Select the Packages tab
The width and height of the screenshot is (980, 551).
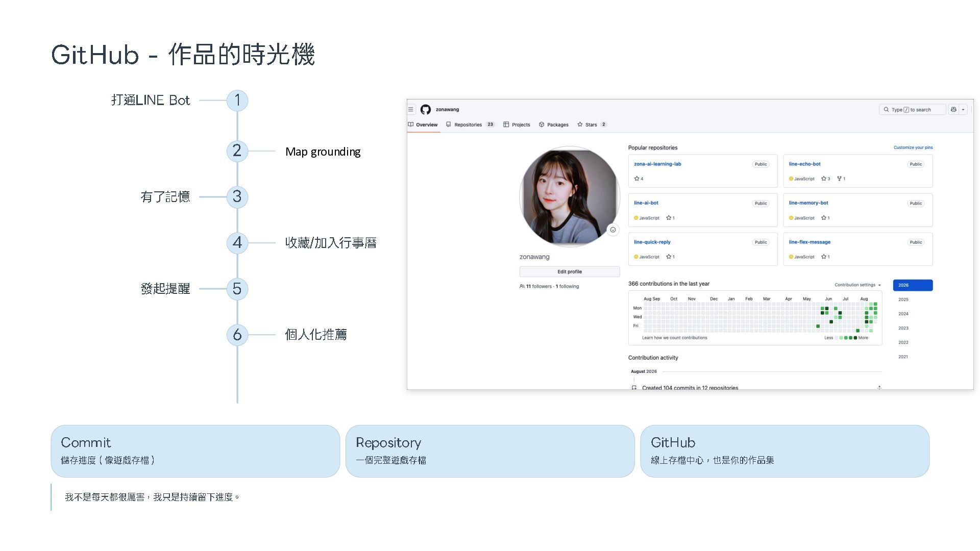[554, 124]
